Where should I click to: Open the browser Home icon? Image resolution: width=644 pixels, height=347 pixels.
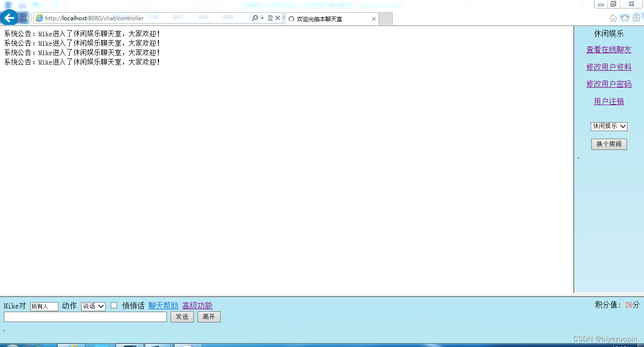tap(613, 18)
